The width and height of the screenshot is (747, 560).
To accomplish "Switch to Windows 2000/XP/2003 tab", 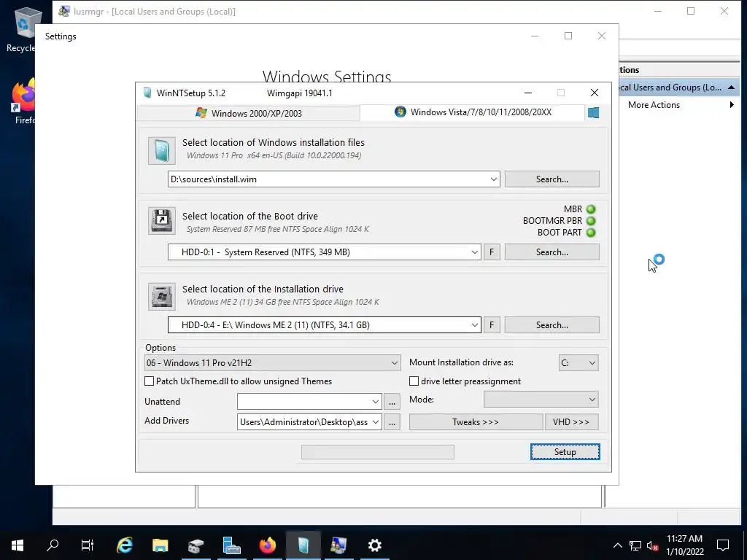I will point(249,113).
